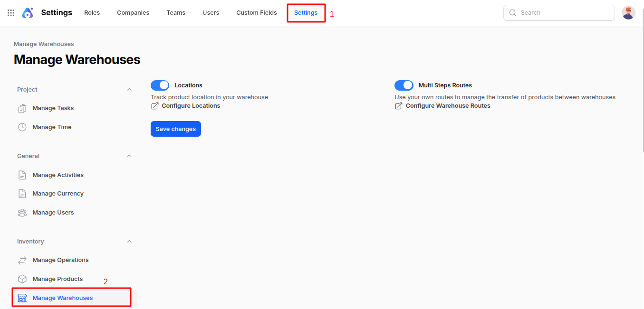Click the Manage Products box icon
The image size is (644, 309).
click(22, 279)
